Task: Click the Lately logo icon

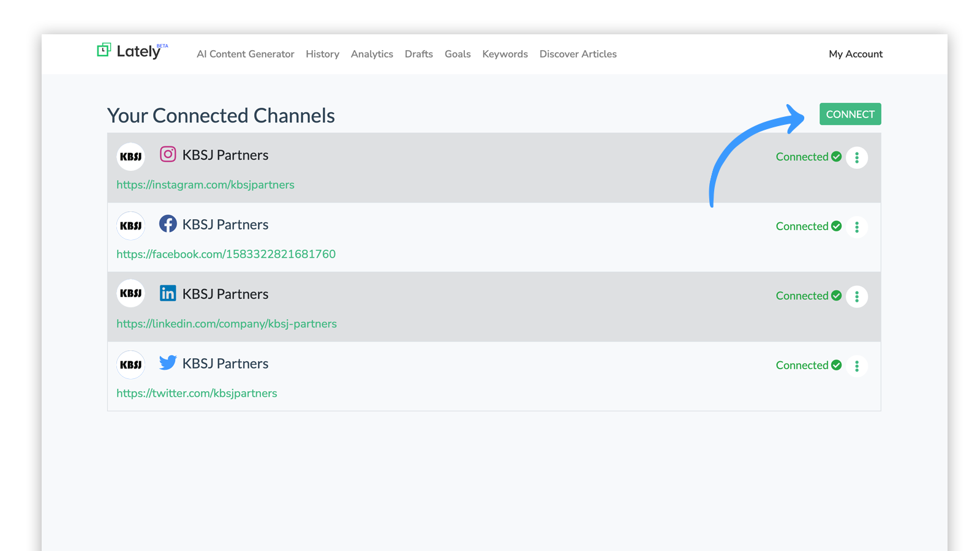Action: (104, 50)
